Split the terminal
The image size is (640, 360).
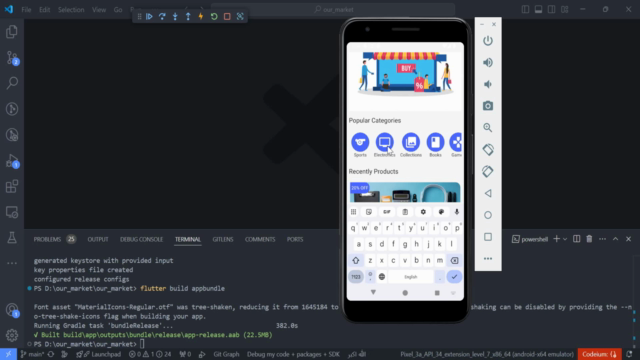tap(576, 239)
